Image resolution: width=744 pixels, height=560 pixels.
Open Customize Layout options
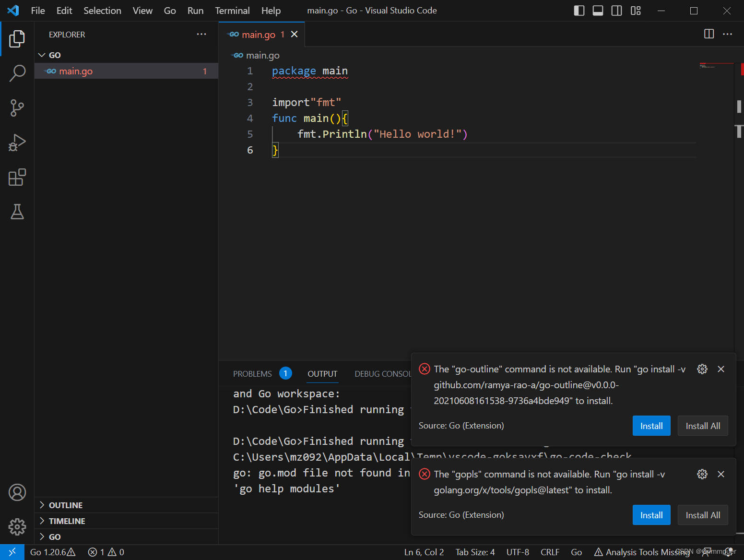click(x=636, y=11)
